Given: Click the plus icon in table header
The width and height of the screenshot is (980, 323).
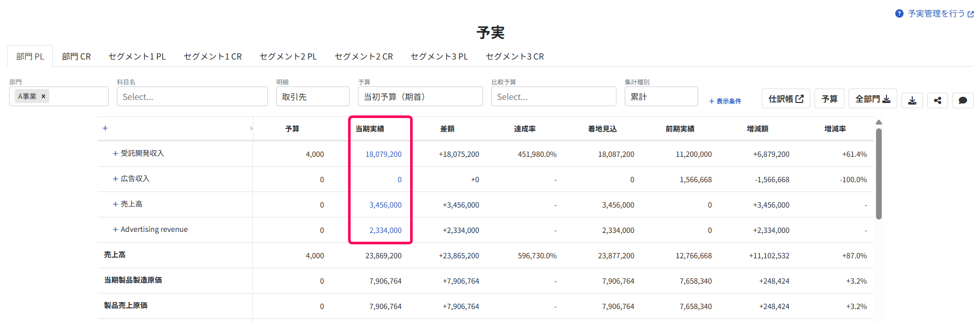Looking at the screenshot, I should pyautogui.click(x=105, y=128).
